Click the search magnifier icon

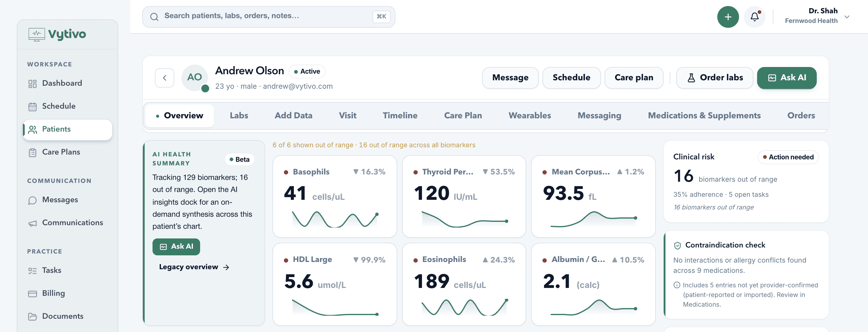(154, 17)
